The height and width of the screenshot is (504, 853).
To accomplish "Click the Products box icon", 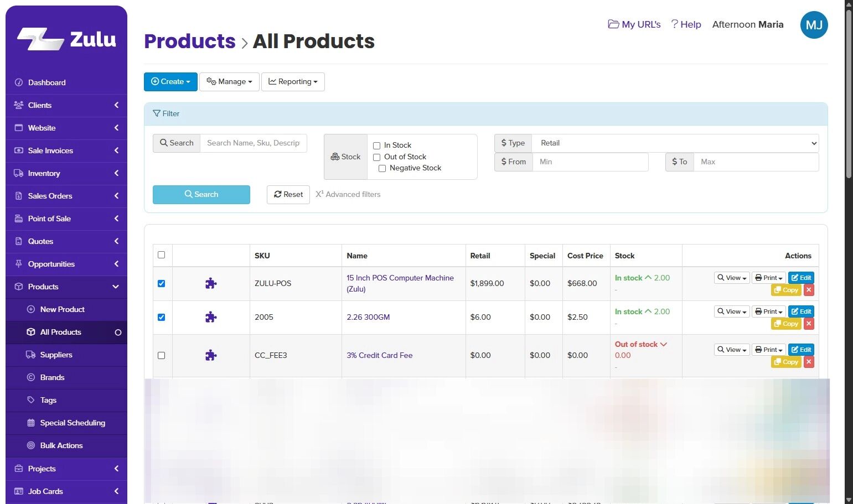I will tap(18, 287).
